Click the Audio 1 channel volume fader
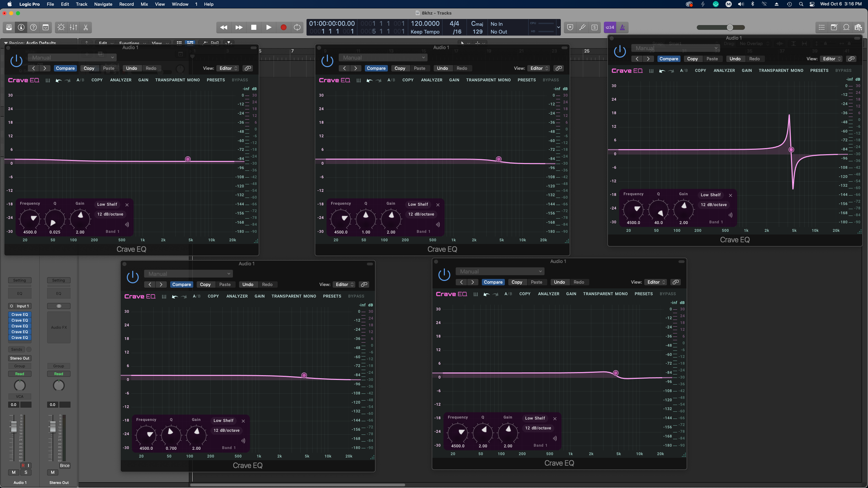The height and width of the screenshot is (488, 868). pos(14,427)
